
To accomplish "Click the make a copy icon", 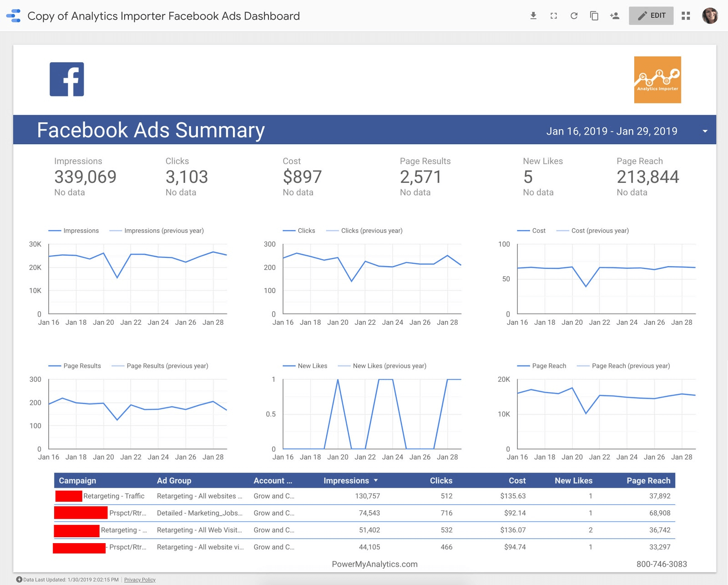I will click(594, 16).
